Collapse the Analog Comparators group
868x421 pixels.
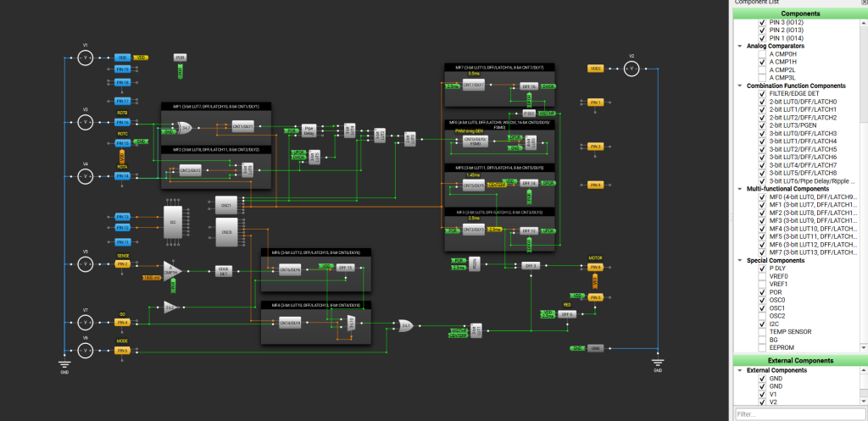741,46
